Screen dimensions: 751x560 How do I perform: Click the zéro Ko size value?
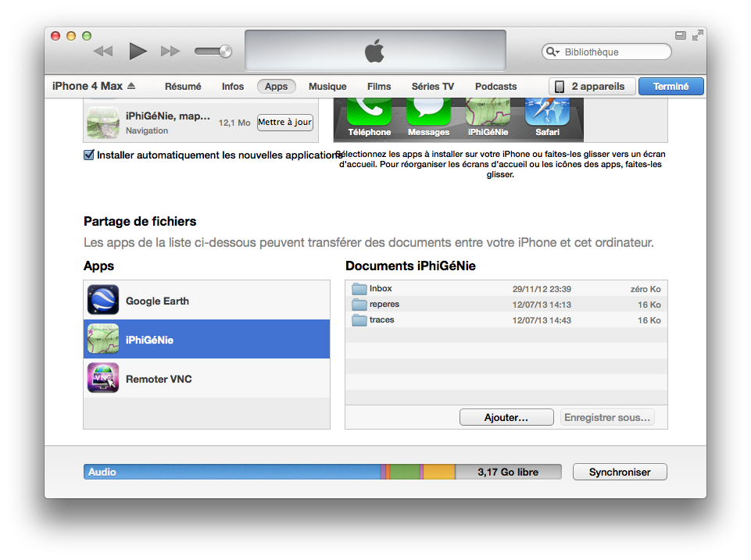646,289
